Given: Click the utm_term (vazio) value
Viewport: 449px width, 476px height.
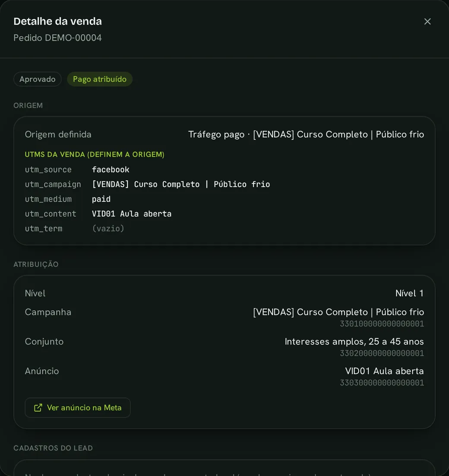Looking at the screenshot, I should click(x=108, y=228).
